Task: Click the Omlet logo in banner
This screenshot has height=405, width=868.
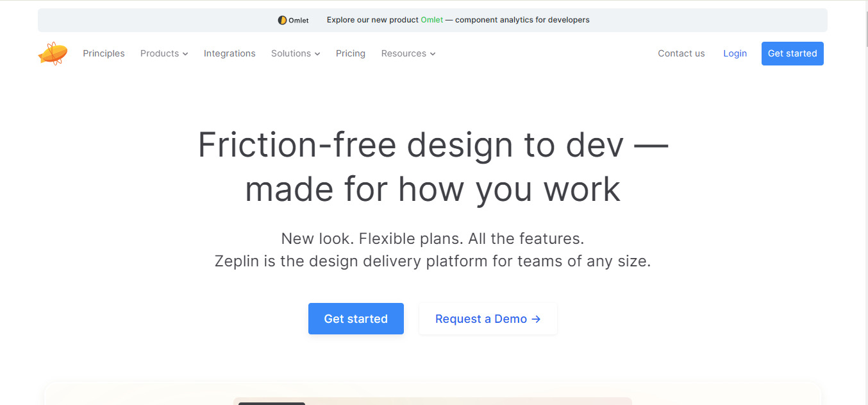Action: [293, 20]
